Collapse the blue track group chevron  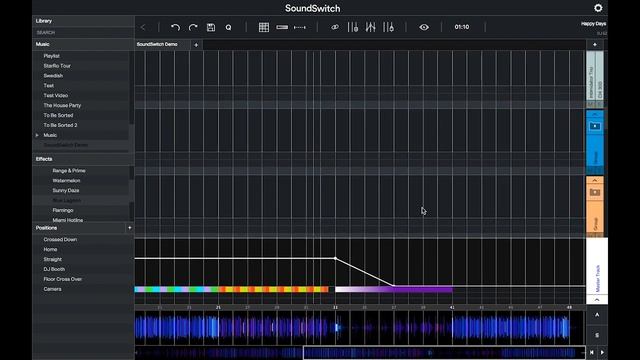pyautogui.click(x=595, y=115)
